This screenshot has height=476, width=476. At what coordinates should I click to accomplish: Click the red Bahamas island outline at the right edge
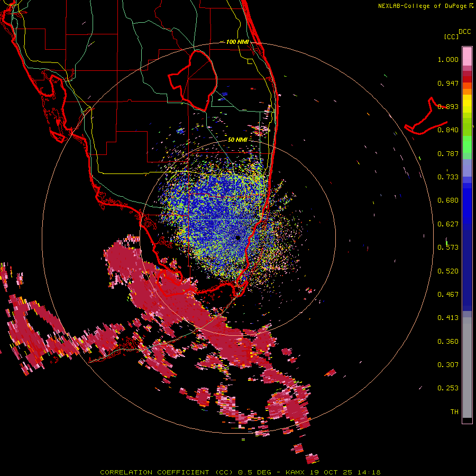click(x=426, y=116)
